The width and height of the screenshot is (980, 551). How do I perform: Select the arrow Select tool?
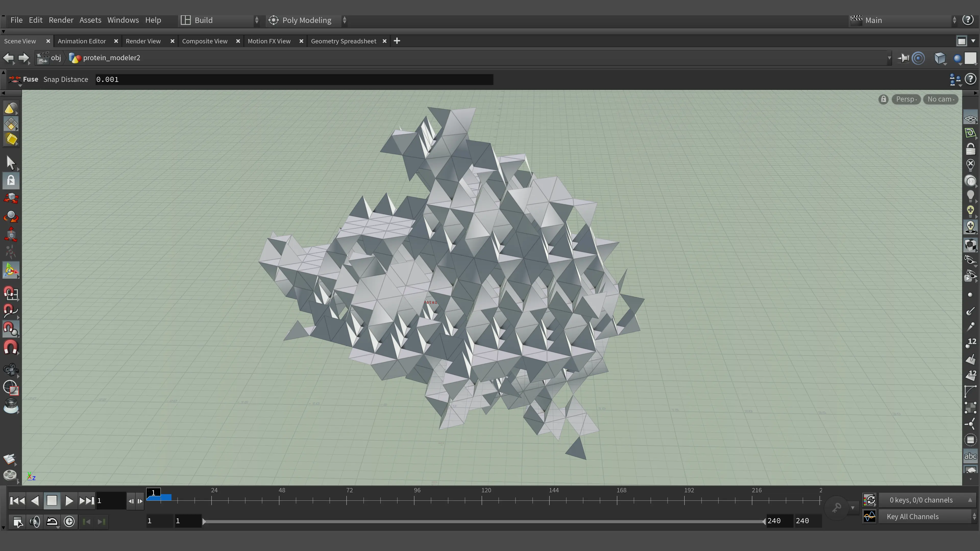tap(11, 163)
